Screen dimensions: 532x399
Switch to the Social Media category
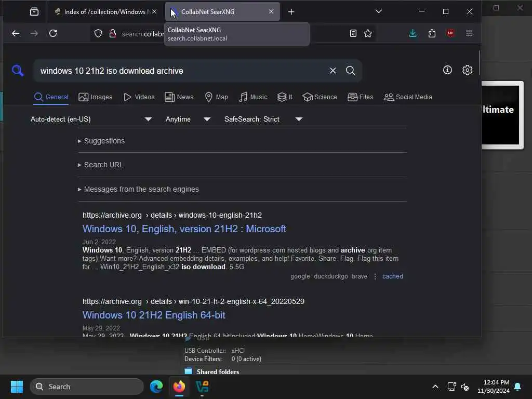tap(408, 97)
